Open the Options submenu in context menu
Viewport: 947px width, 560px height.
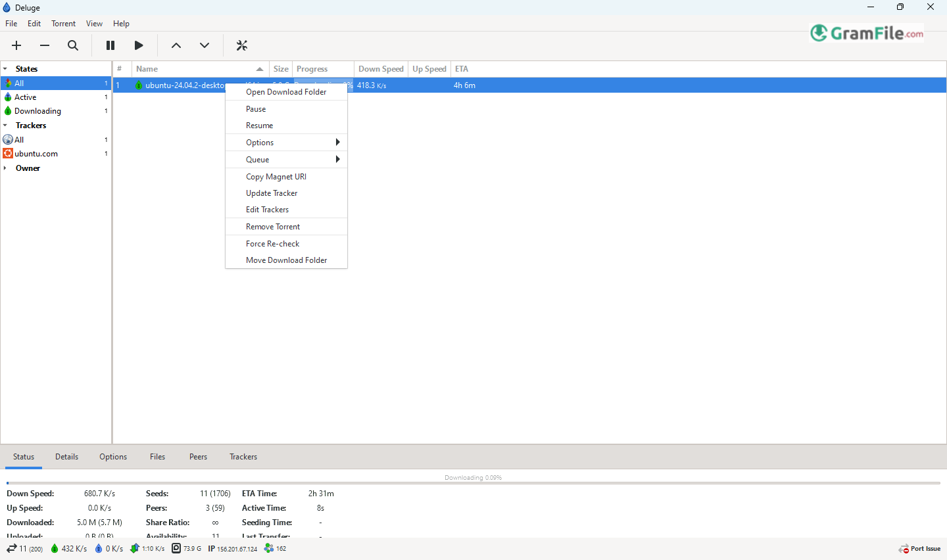point(286,143)
